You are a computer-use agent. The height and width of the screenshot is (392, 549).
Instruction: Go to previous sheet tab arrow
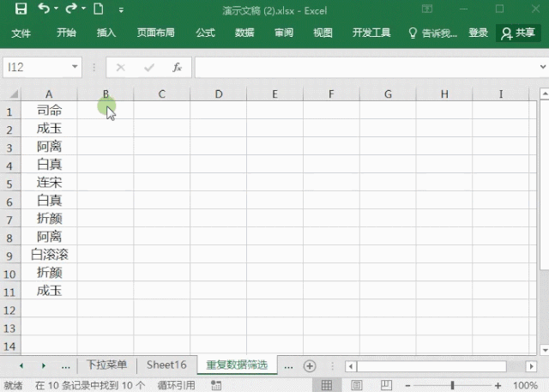click(x=21, y=366)
